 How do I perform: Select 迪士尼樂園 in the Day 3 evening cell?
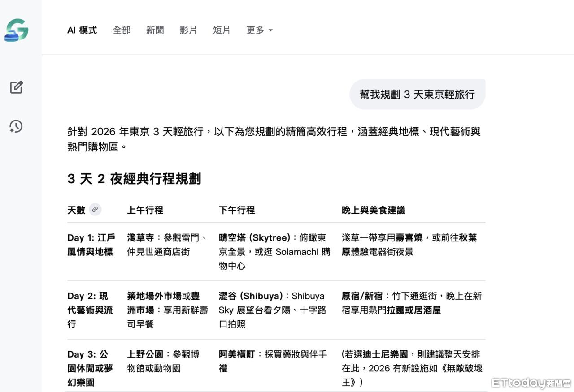[x=385, y=354]
